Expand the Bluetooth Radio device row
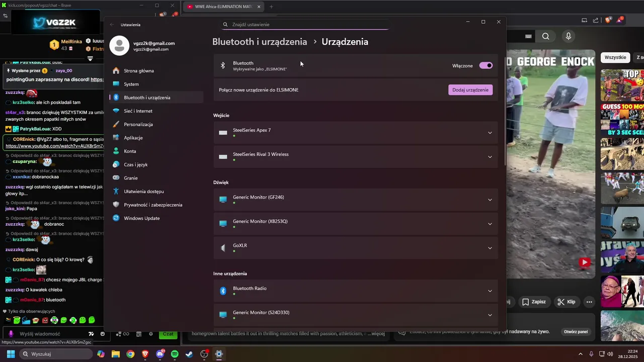The image size is (644, 362). [356, 291]
